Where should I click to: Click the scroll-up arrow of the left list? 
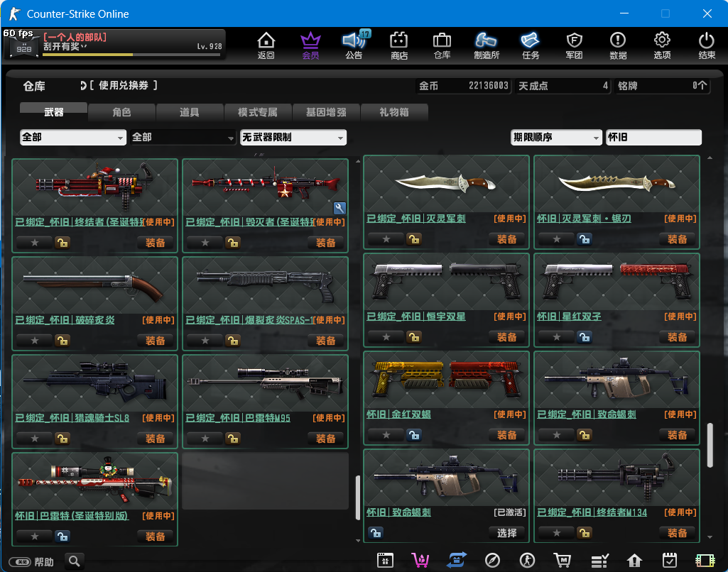[x=358, y=161]
